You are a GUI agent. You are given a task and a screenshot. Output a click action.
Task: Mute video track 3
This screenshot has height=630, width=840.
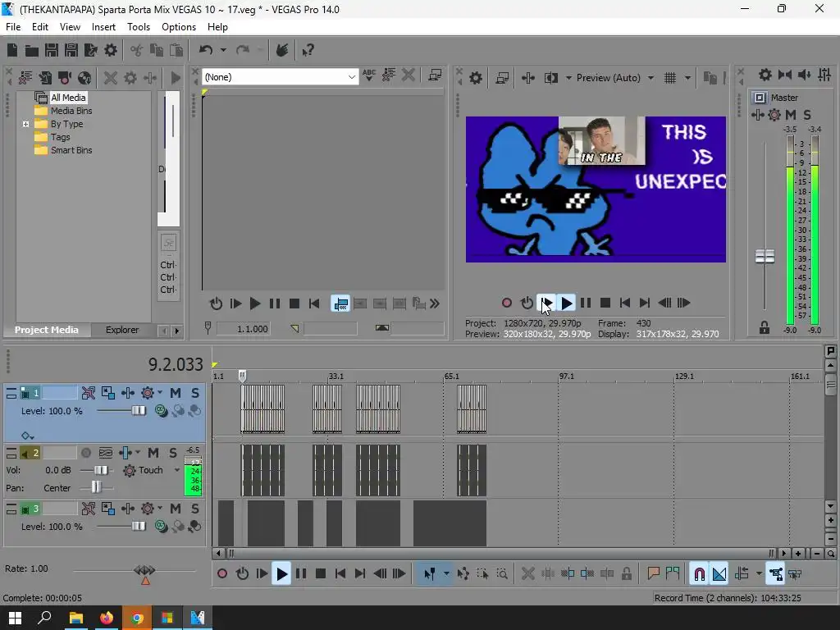coord(176,509)
